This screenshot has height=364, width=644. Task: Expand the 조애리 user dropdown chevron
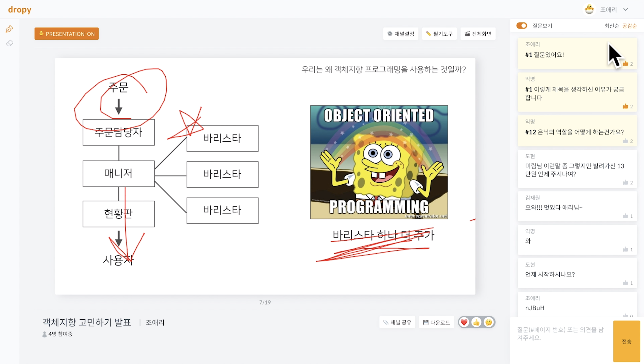(626, 10)
